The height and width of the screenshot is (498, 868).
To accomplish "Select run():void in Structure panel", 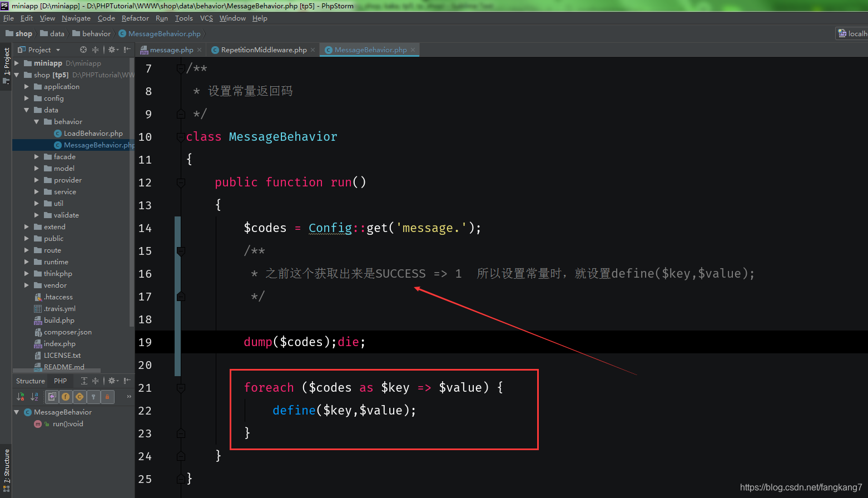I will (68, 424).
